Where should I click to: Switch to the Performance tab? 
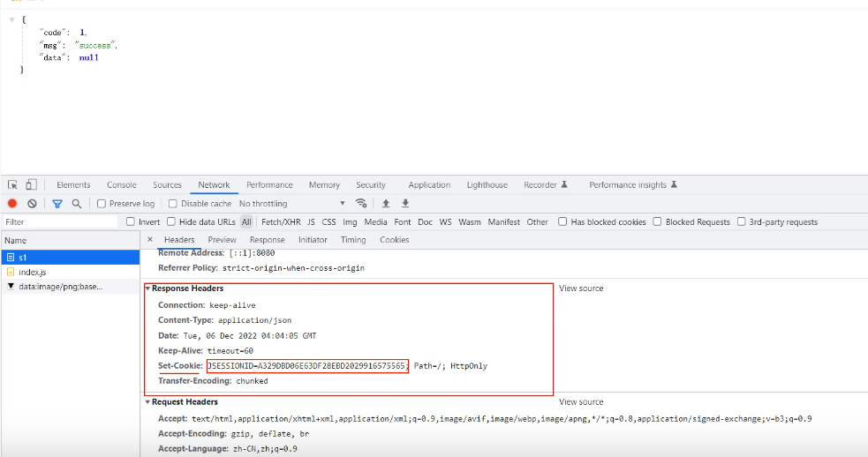coord(269,184)
